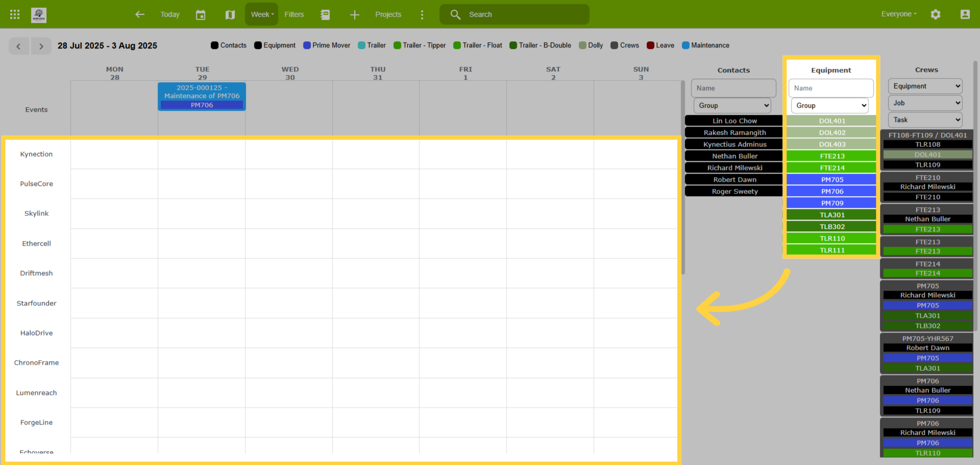Click the MON 28 day header
Screen dimensions: 980x465
(115, 73)
